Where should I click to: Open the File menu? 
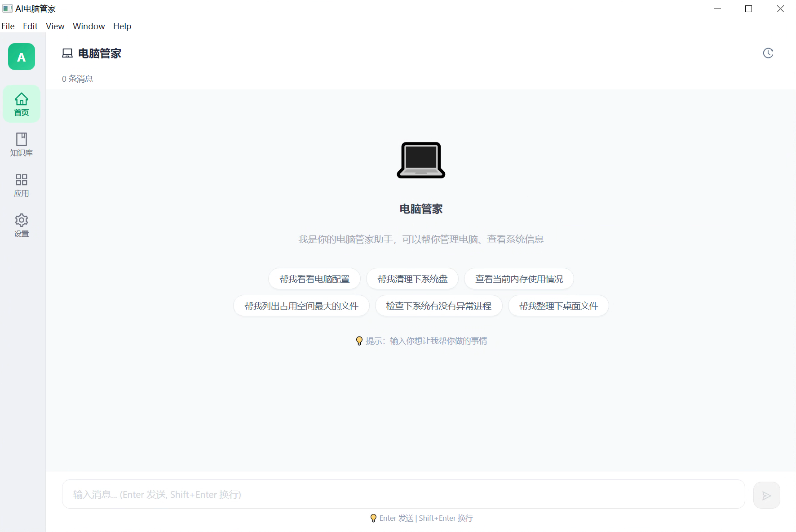click(8, 26)
